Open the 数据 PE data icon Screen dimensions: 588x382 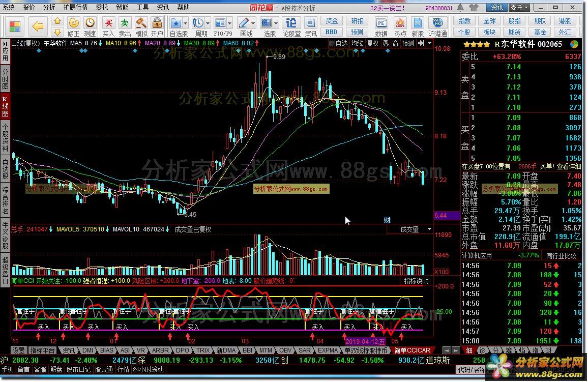(x=381, y=27)
